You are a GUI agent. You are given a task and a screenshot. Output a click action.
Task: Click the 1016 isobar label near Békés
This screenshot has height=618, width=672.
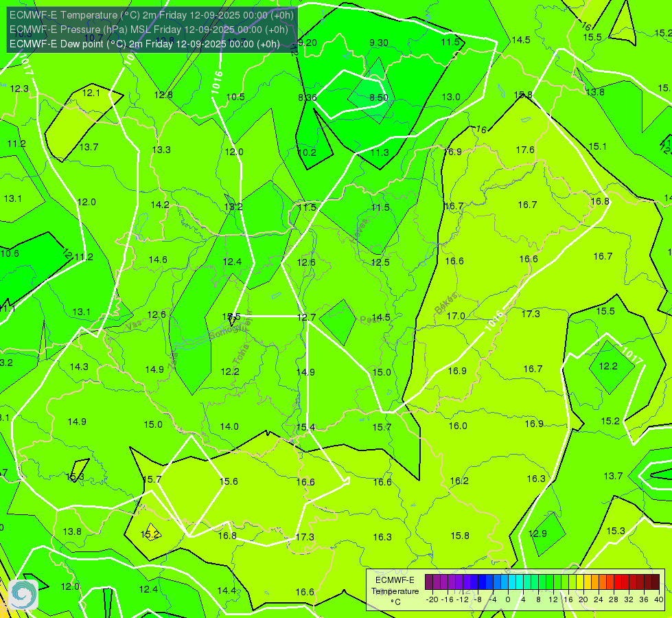(494, 321)
